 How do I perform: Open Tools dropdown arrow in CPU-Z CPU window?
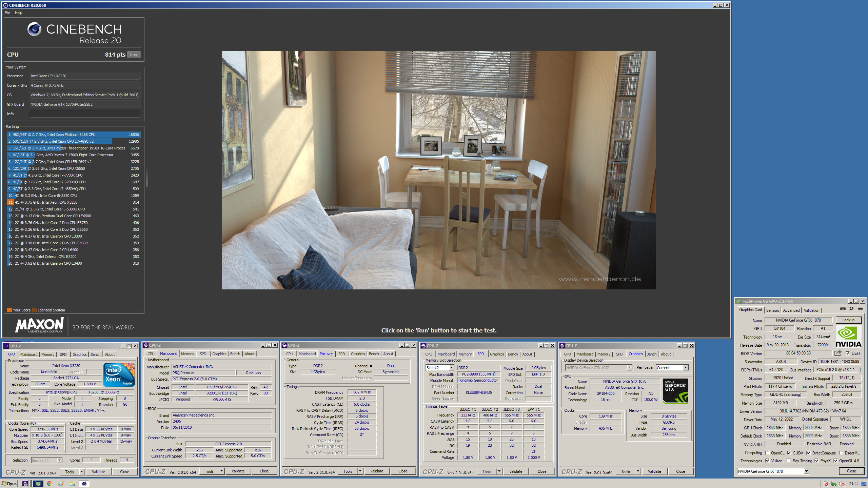(x=82, y=472)
